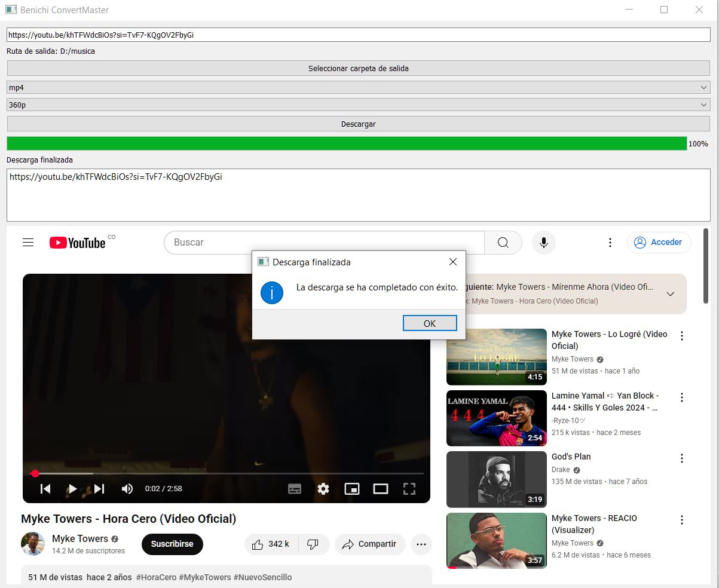
Task: Expand the playlist queue chevron
Action: click(671, 294)
